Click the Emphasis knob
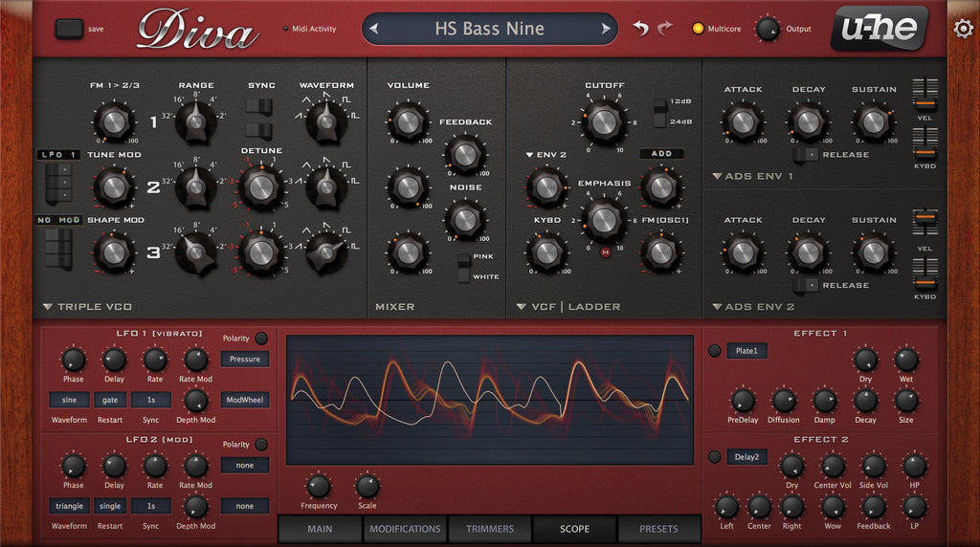This screenshot has height=547, width=980. [604, 220]
